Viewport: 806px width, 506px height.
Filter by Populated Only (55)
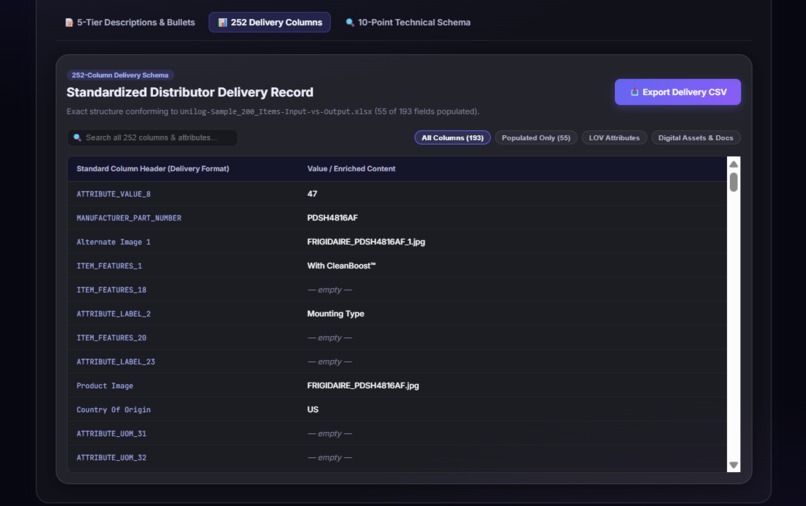click(536, 138)
